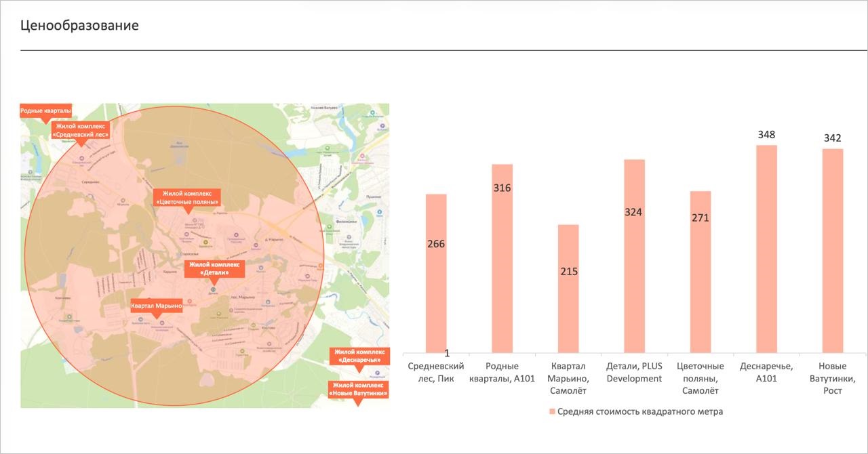This screenshot has width=868, height=454.
Task: Click the «Новые Ватутинки» map label
Action: coord(359,389)
